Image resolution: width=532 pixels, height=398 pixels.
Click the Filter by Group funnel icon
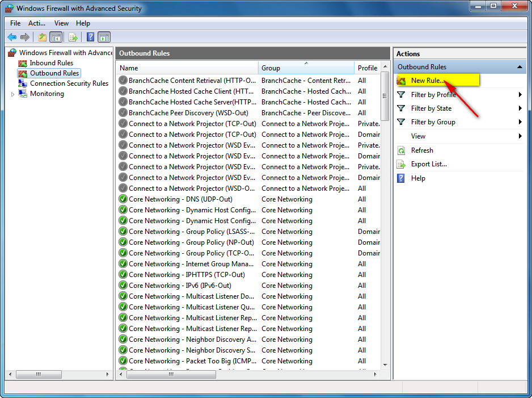click(401, 122)
